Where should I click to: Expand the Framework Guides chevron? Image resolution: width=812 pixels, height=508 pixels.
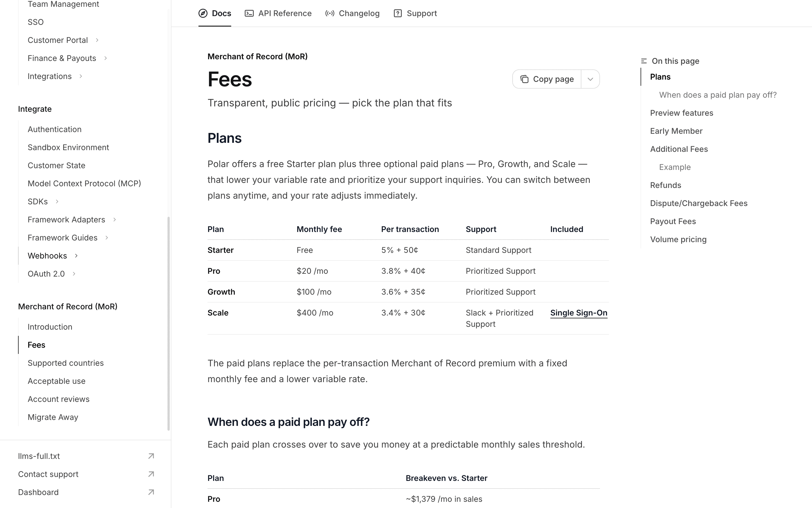[x=107, y=238]
